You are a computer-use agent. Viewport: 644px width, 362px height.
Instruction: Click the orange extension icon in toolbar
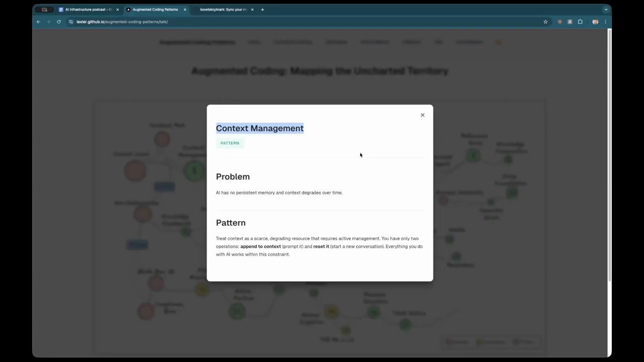click(559, 22)
